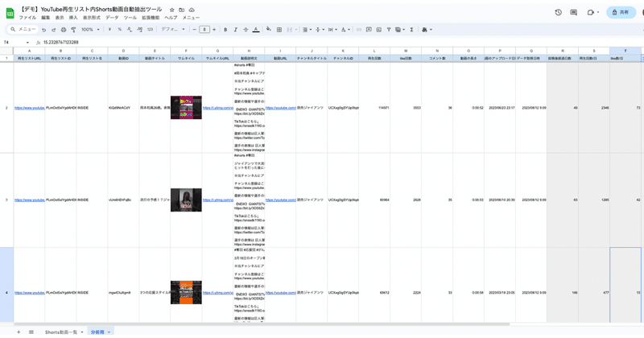Viewport: 644px width, 338px height.
Task: Open the 挿入 menu
Action: 73,18
